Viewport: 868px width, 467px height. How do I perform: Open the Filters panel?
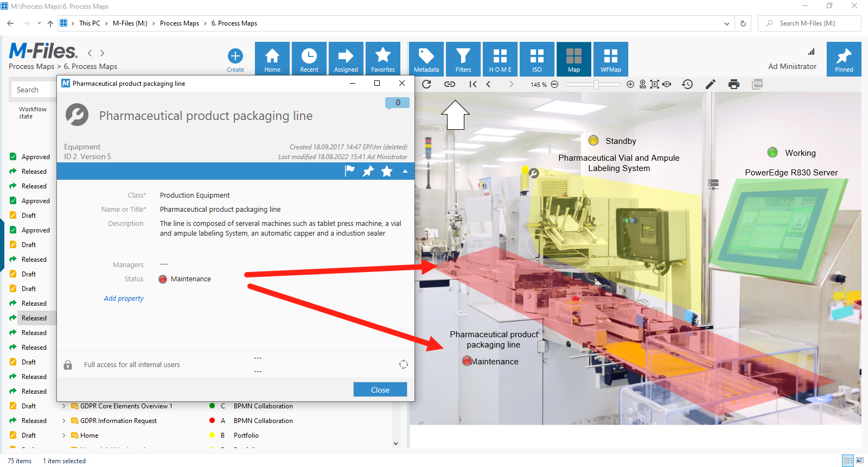[463, 59]
